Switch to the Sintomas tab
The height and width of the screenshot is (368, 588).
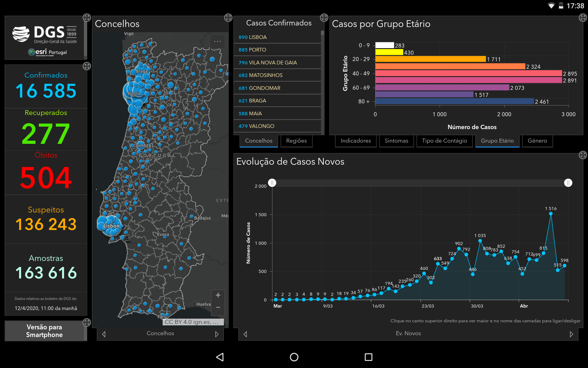coord(396,141)
